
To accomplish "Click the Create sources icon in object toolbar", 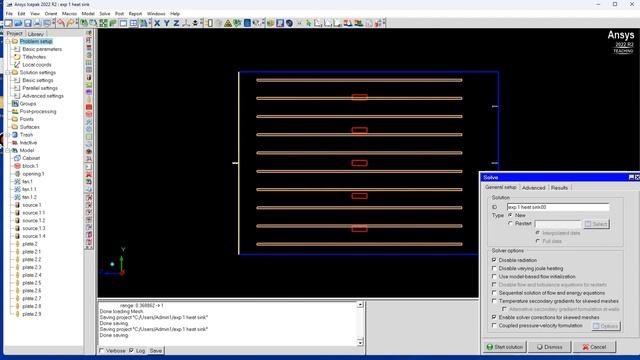I will coord(89,78).
